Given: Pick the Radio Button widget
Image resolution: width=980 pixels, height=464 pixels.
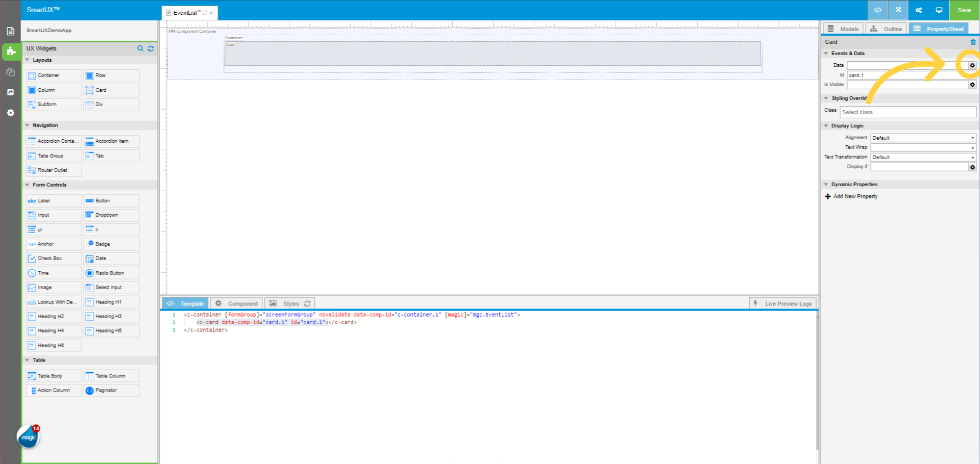Looking at the screenshot, I should tap(112, 273).
